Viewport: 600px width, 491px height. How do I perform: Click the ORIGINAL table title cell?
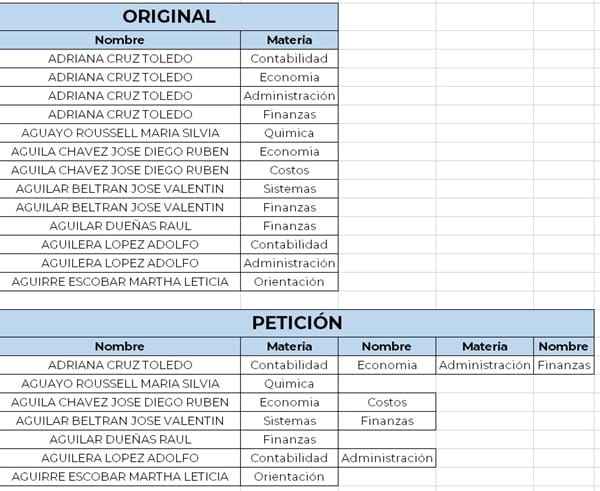(x=169, y=16)
